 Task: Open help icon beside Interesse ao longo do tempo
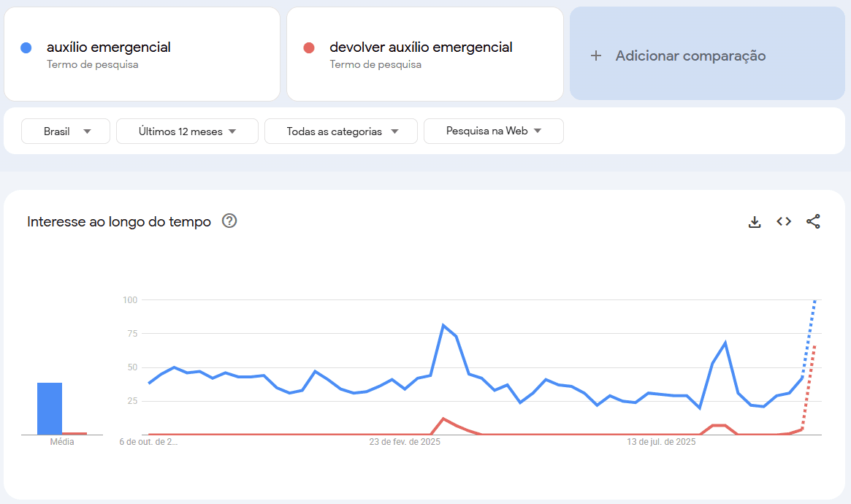pos(229,221)
